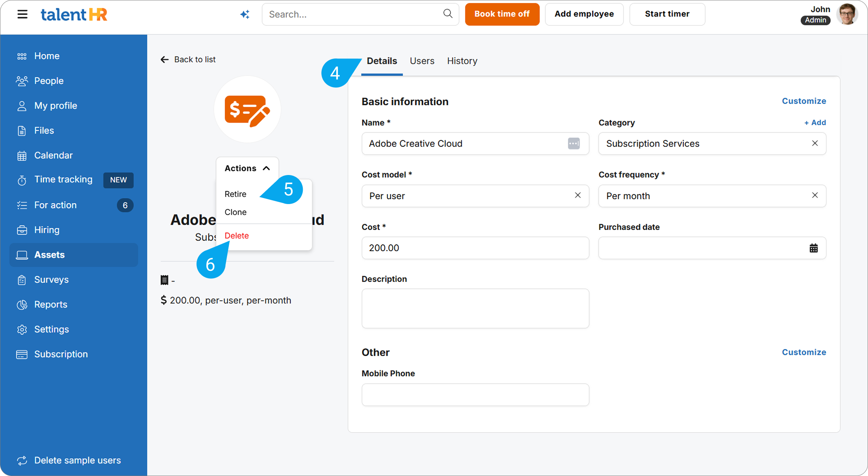Click the Assets laptop icon

[x=22, y=255]
